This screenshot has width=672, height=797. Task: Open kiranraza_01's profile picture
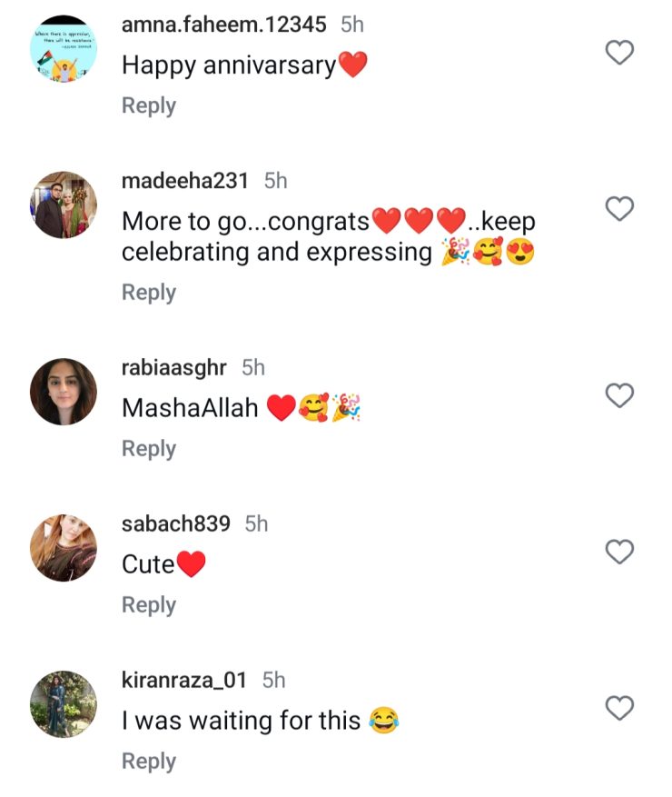pos(64,704)
